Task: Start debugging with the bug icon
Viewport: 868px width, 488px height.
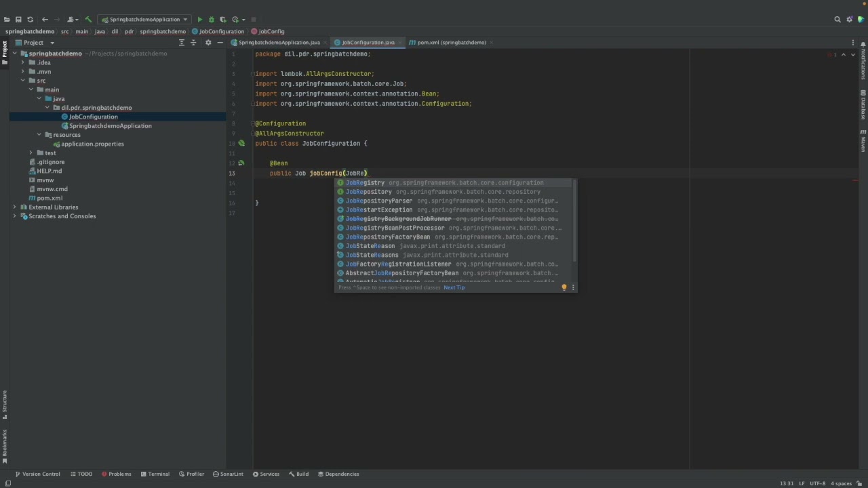Action: (x=211, y=19)
